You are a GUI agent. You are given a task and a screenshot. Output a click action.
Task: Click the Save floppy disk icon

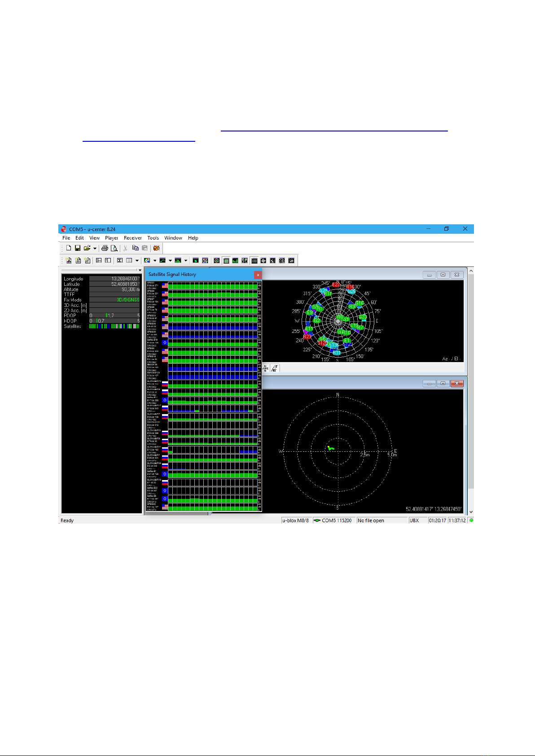pyautogui.click(x=78, y=248)
